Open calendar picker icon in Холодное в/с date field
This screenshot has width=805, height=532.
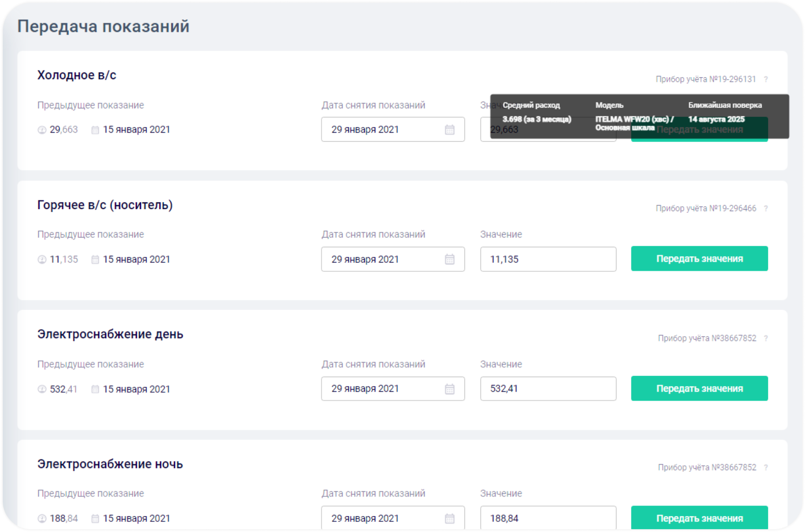pyautogui.click(x=449, y=130)
